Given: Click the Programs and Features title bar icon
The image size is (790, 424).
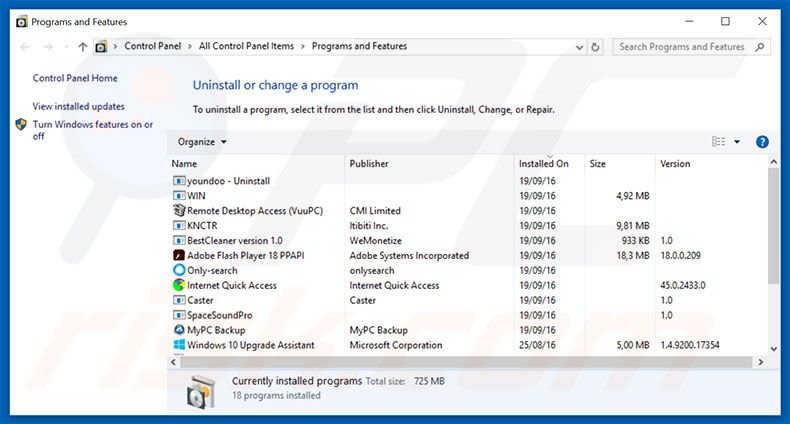Looking at the screenshot, I should pos(22,22).
